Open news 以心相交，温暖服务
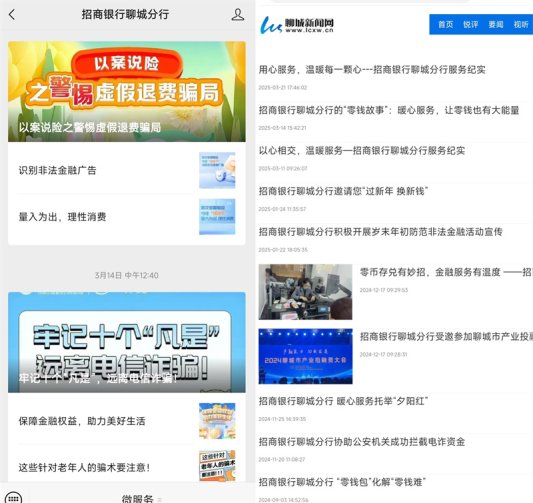Viewport: 533px width, 503px height. pos(362,151)
